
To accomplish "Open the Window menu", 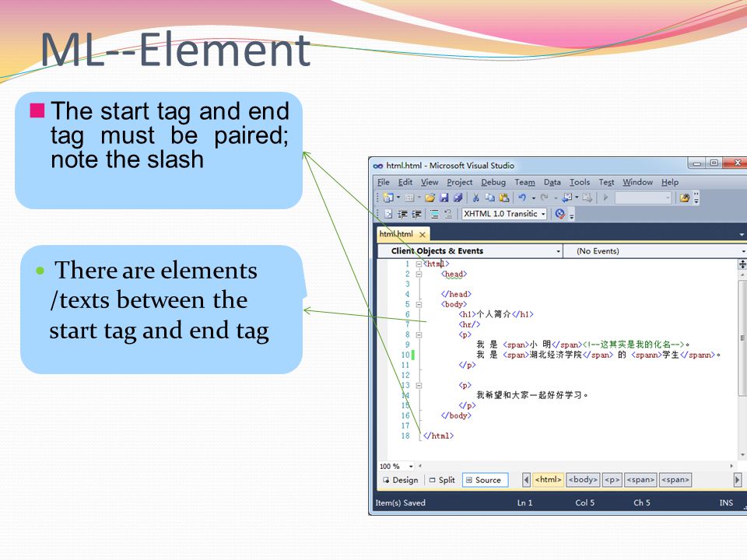I will coord(637,182).
